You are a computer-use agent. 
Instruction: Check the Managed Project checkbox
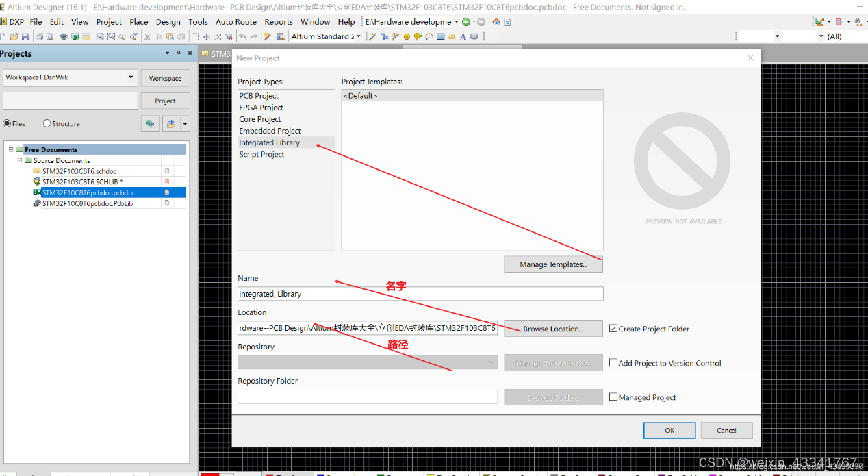pos(613,397)
